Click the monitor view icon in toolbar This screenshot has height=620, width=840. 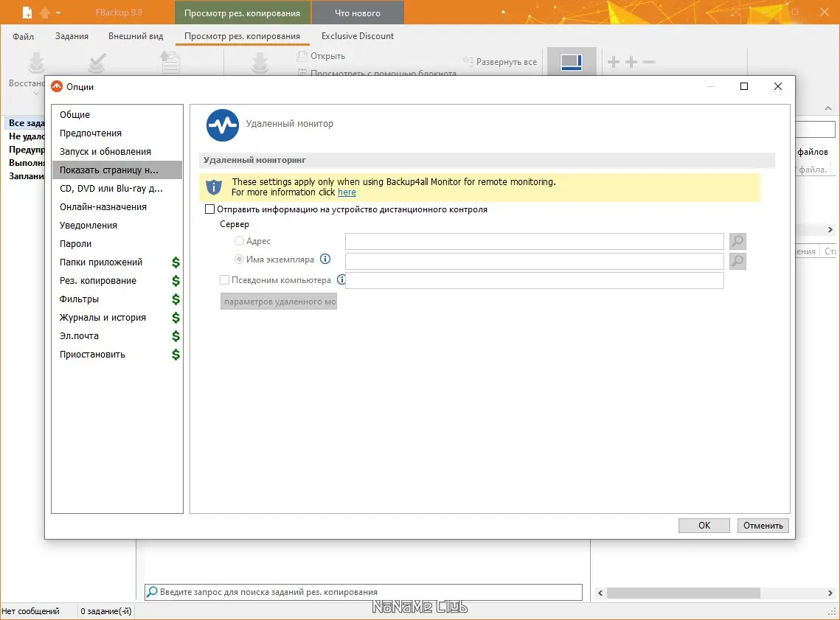coord(572,62)
